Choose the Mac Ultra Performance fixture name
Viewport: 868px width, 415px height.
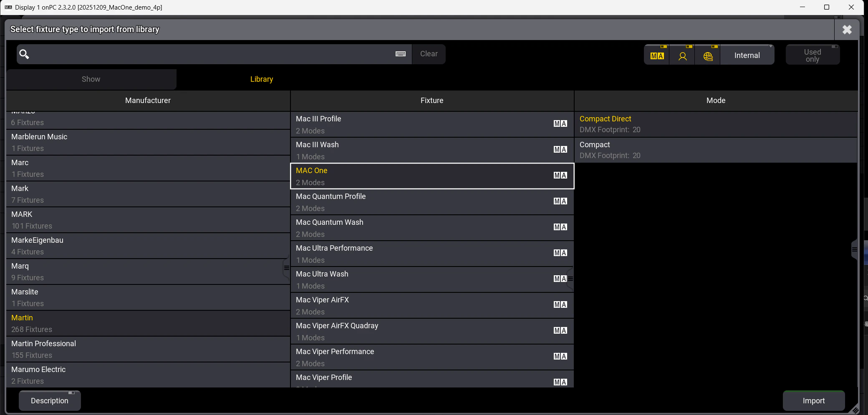pos(334,248)
